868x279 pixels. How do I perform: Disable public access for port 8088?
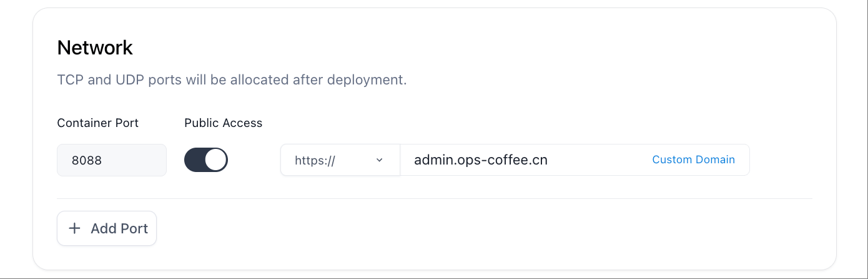[206, 160]
